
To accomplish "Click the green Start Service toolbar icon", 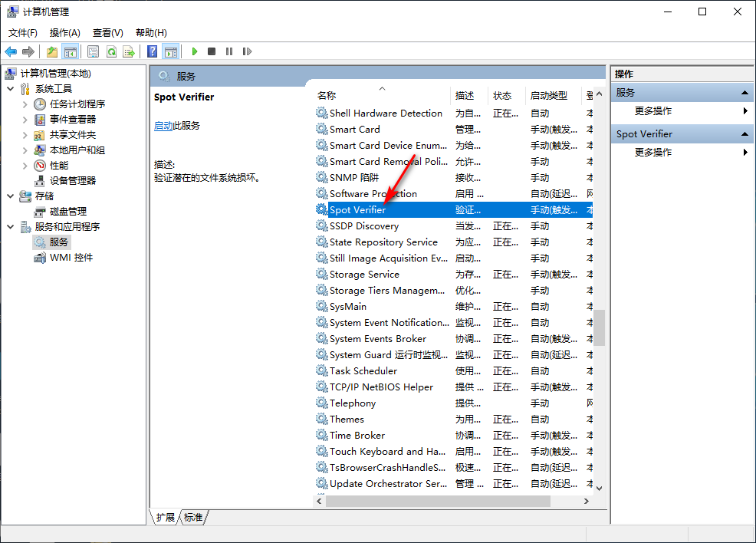I will tap(195, 51).
